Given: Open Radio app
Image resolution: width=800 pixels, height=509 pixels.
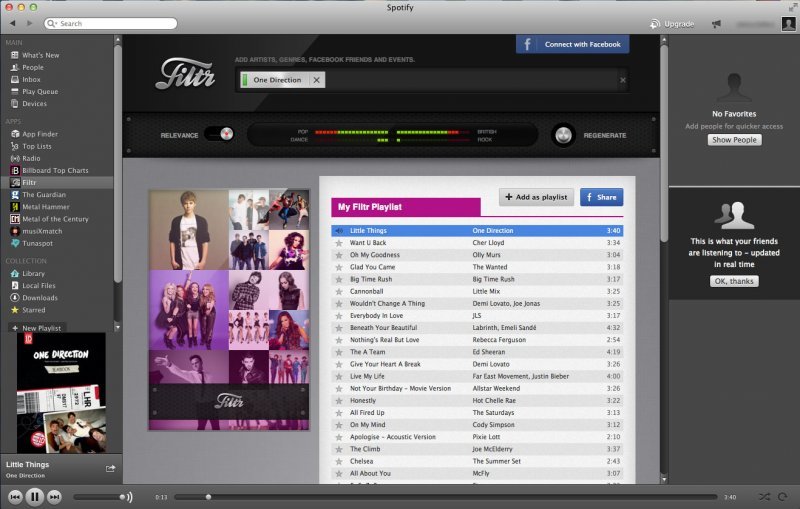Looking at the screenshot, I should [x=31, y=158].
